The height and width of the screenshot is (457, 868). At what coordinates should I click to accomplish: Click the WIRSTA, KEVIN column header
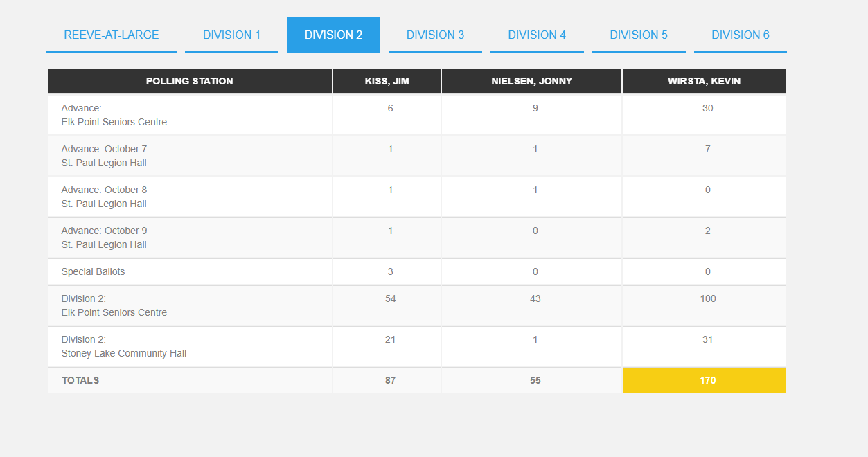click(704, 80)
